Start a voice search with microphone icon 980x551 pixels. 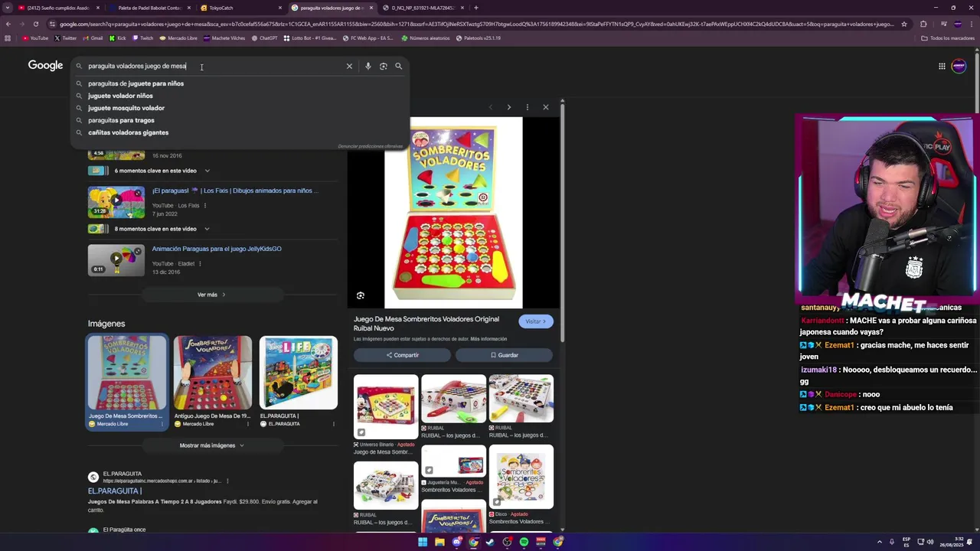click(x=368, y=66)
